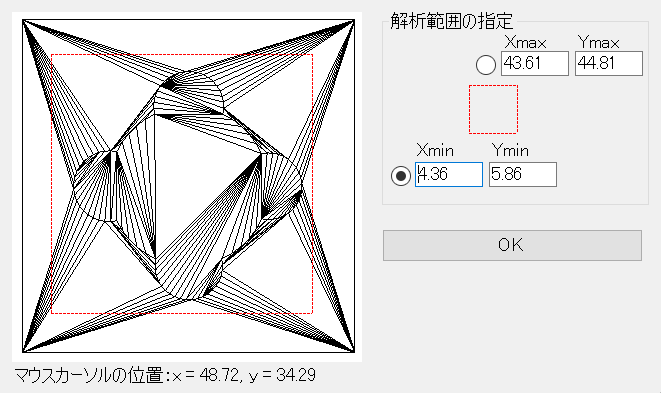Click the Xmax field showing 43.61

pyautogui.click(x=535, y=64)
